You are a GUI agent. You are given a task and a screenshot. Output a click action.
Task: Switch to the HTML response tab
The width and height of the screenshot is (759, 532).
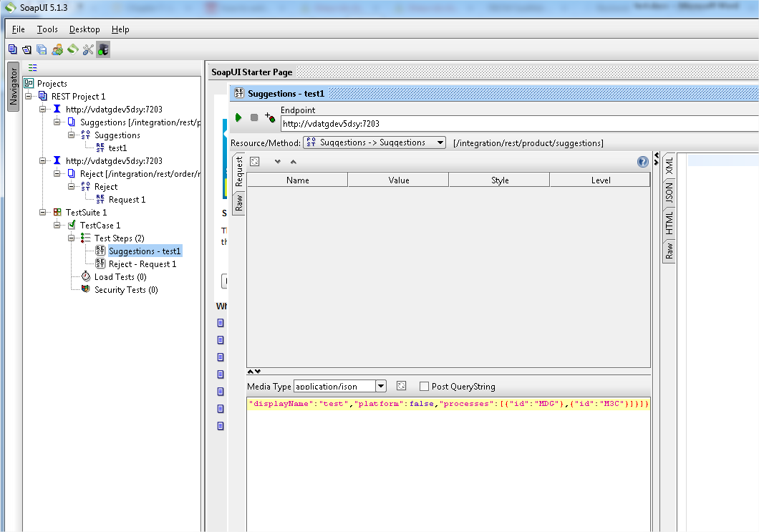pyautogui.click(x=669, y=223)
